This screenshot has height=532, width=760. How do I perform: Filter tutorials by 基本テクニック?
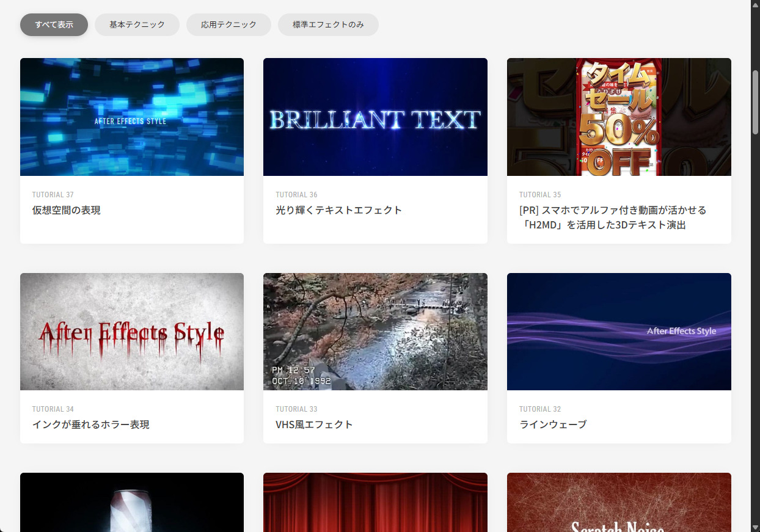pos(137,24)
